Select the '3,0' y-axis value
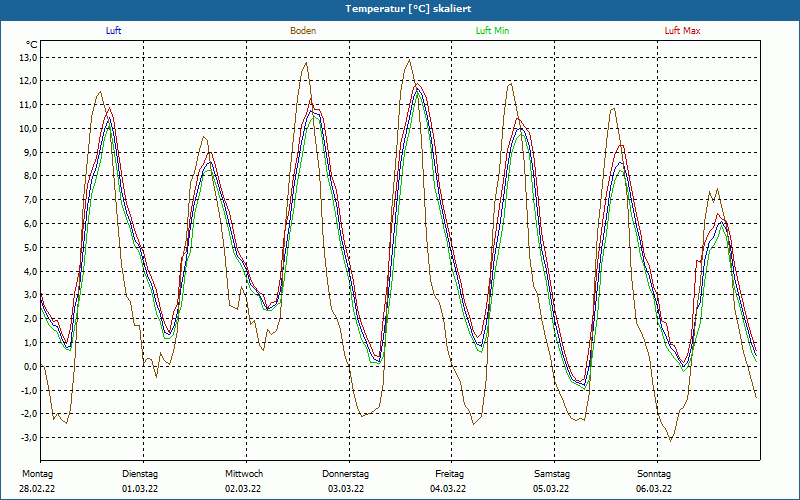Screen dimensions: 800x500 click(30, 294)
